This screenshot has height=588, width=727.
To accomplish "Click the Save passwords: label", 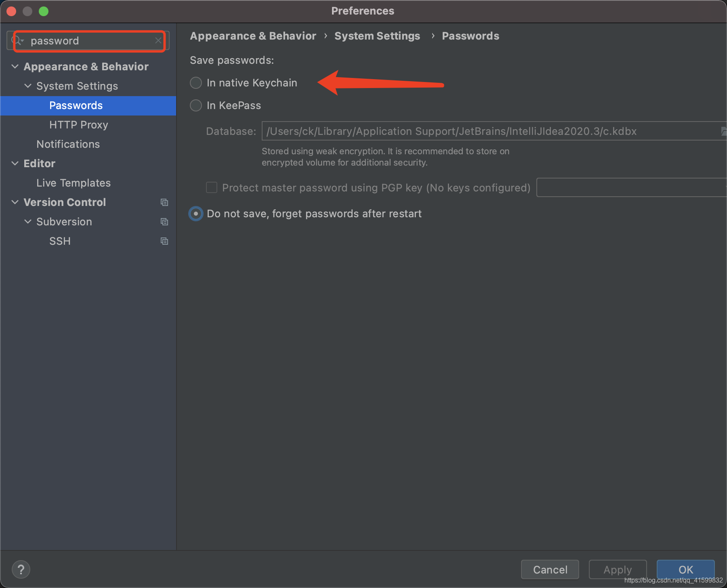I will click(232, 60).
